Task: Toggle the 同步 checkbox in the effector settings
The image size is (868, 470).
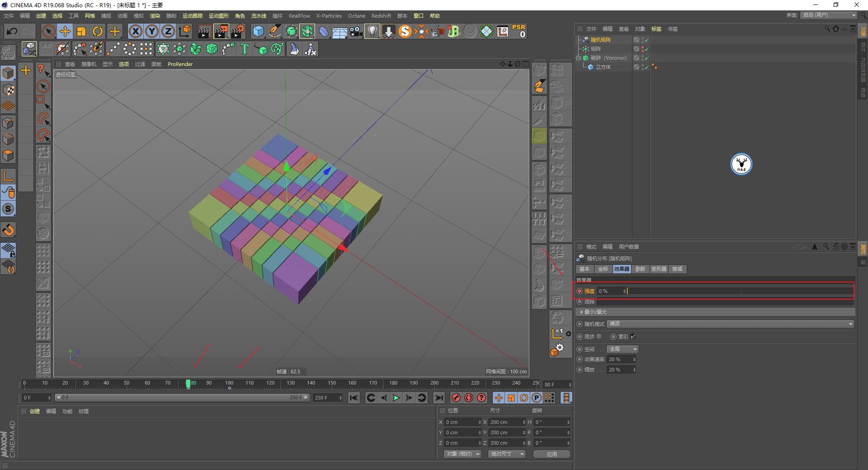Action: 599,336
